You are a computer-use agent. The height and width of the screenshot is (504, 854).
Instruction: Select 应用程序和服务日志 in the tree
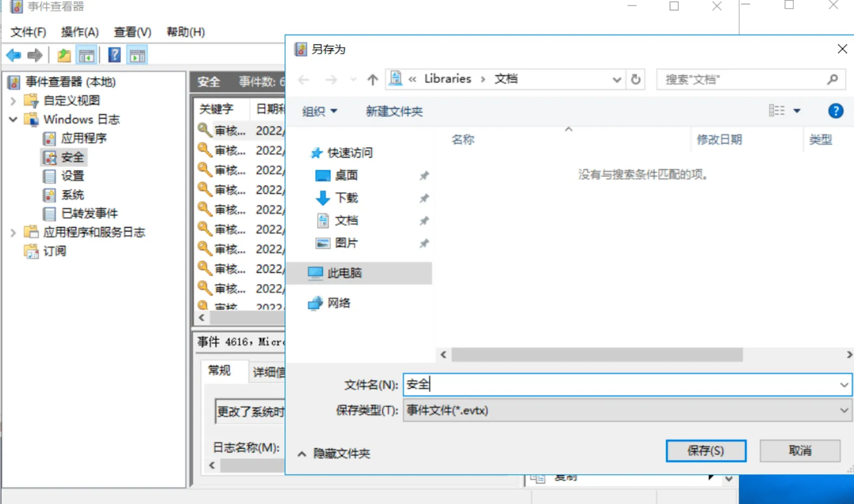[94, 232]
